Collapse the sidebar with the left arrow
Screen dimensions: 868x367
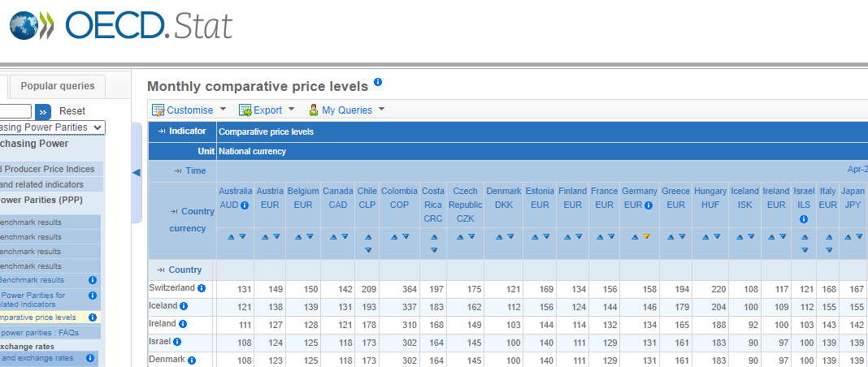[137, 172]
